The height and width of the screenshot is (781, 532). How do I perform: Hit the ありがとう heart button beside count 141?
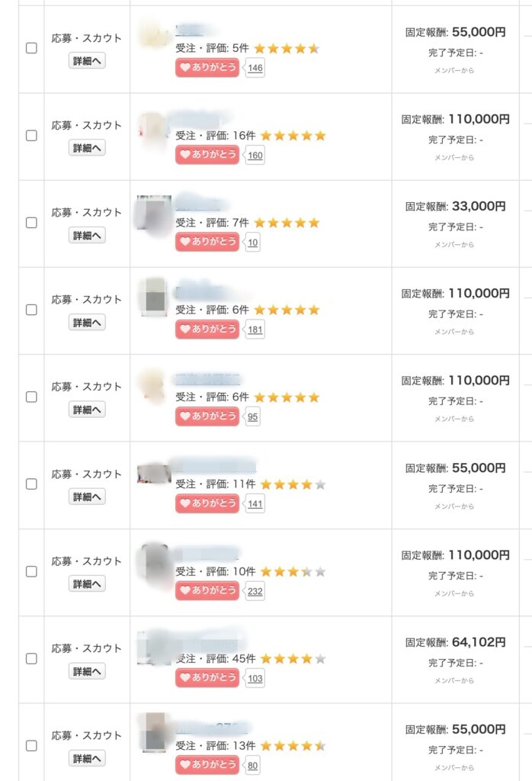pos(207,503)
